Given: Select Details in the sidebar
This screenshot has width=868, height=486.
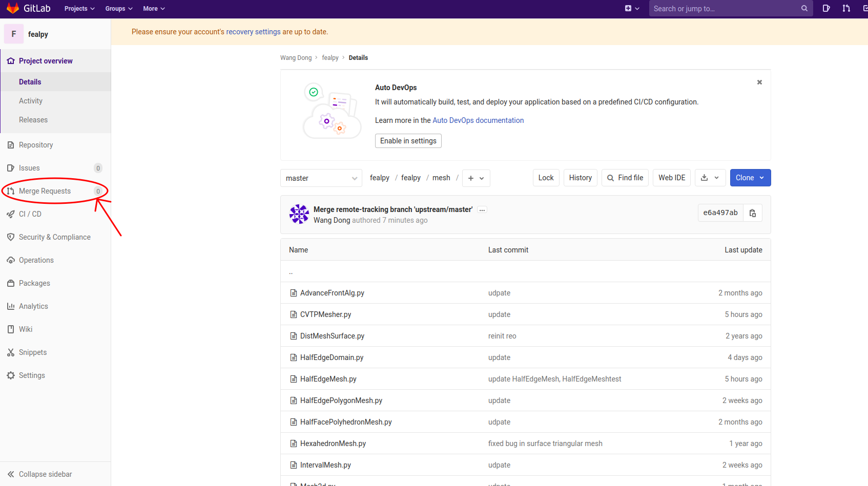Looking at the screenshot, I should click(55, 82).
